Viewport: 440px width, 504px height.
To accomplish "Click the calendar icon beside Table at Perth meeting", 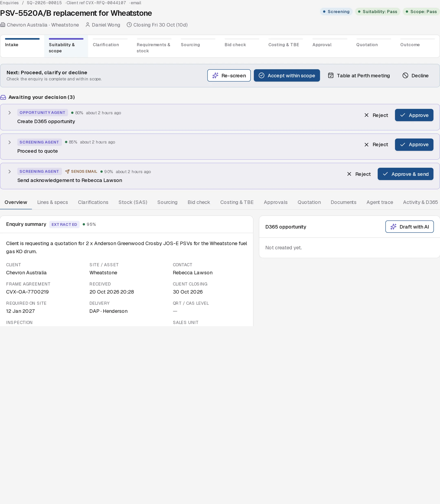I will tap(331, 75).
